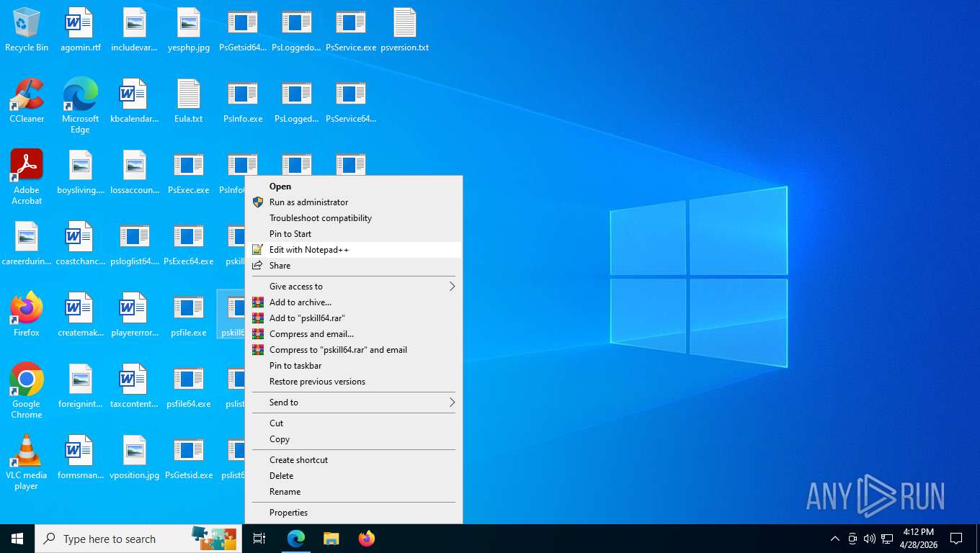This screenshot has height=553, width=980.
Task: Select the agomin.rtf document icon
Action: (x=80, y=30)
